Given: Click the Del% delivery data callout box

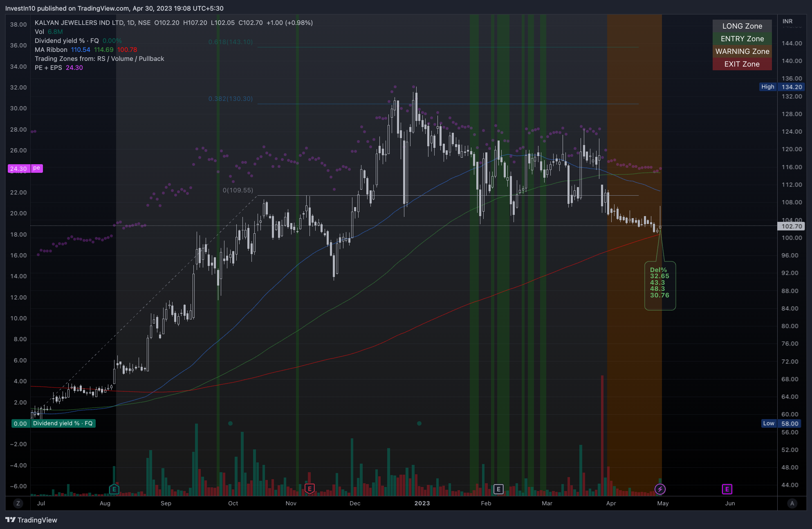Looking at the screenshot, I should tap(660, 286).
